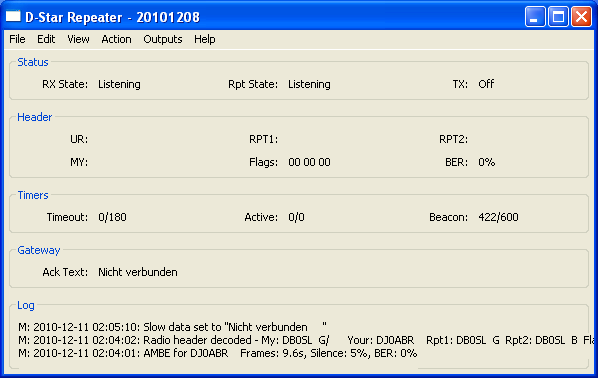Click the Timeout value 0/180

click(112, 217)
